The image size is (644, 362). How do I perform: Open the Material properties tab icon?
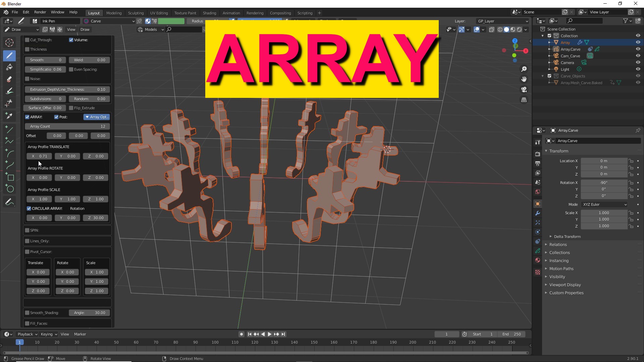click(x=538, y=260)
